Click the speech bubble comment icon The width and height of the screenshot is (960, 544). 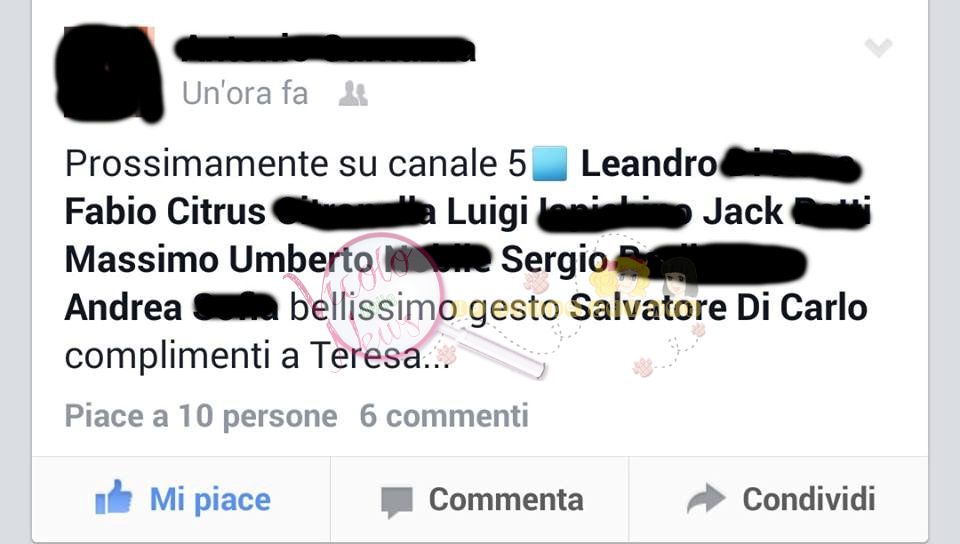tap(397, 501)
